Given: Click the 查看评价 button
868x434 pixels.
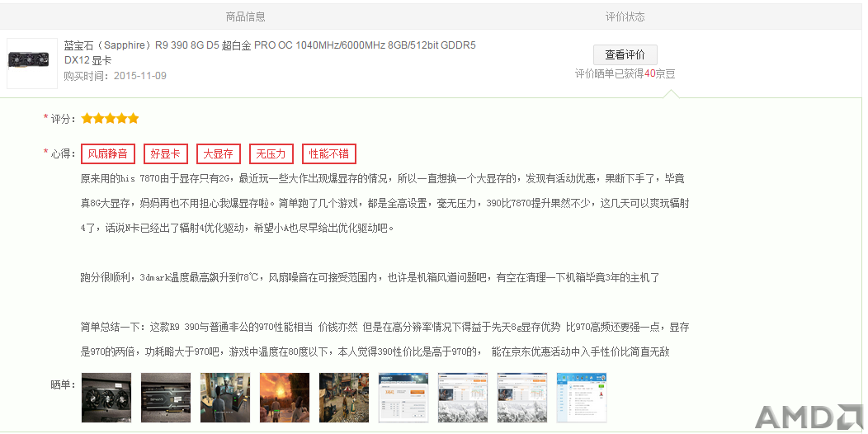Looking at the screenshot, I should 625,54.
